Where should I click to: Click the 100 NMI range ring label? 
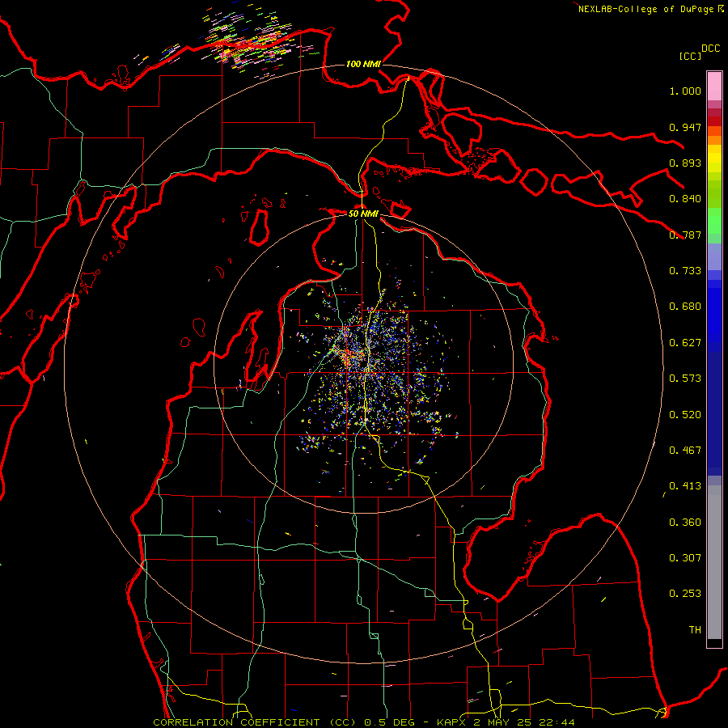tap(363, 64)
